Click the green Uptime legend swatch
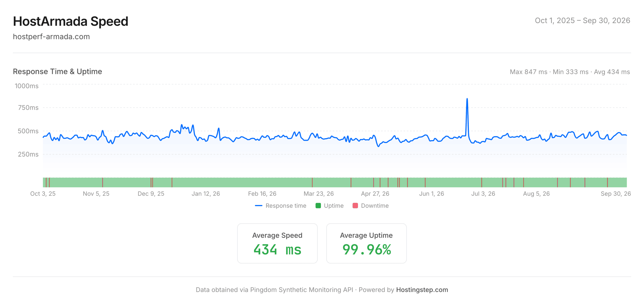Screen dimensions: 644x307 coord(318,206)
